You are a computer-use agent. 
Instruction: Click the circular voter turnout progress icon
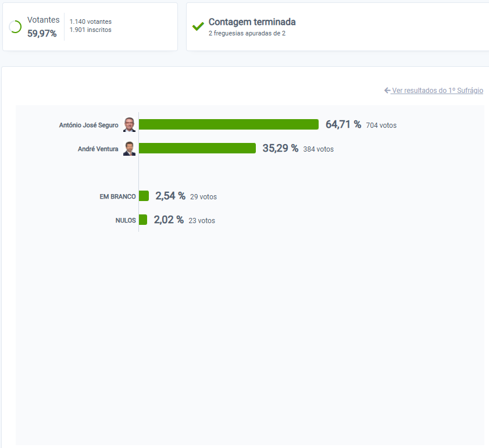point(15,27)
